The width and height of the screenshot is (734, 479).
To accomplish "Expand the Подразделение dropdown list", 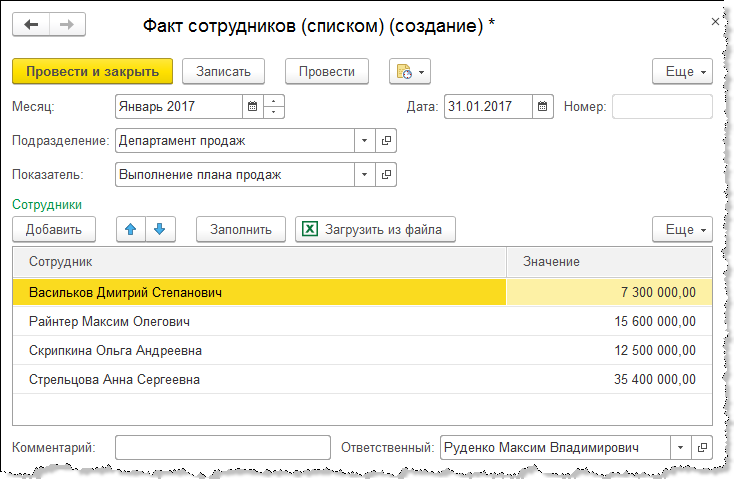I will click(365, 141).
